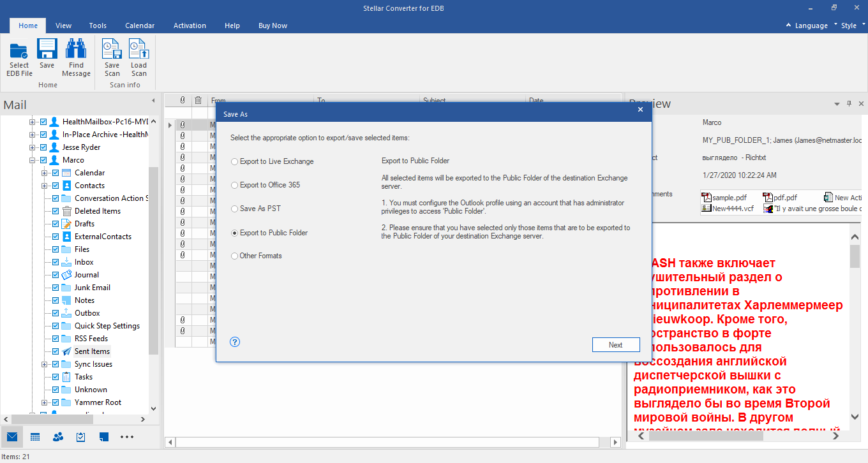Image resolution: width=868 pixels, height=463 pixels.
Task: Collapse the Mail pane with the arrow
Action: coord(153,101)
